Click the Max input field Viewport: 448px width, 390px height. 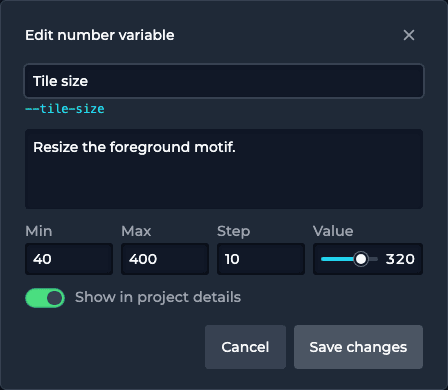point(165,259)
